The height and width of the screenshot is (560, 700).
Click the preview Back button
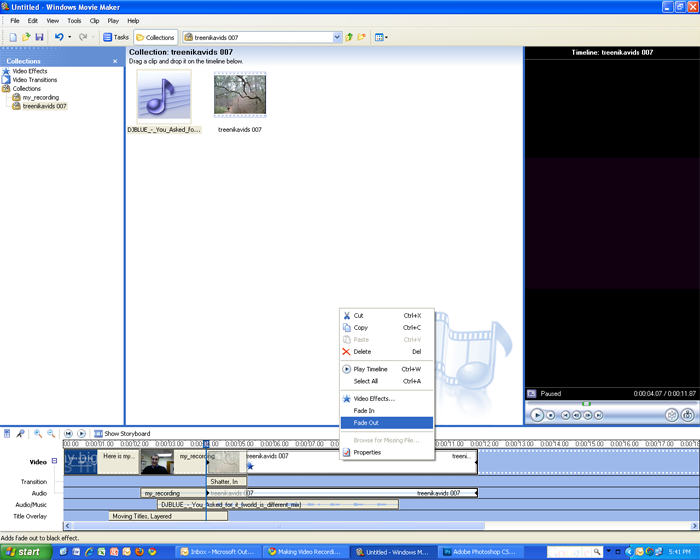point(565,415)
